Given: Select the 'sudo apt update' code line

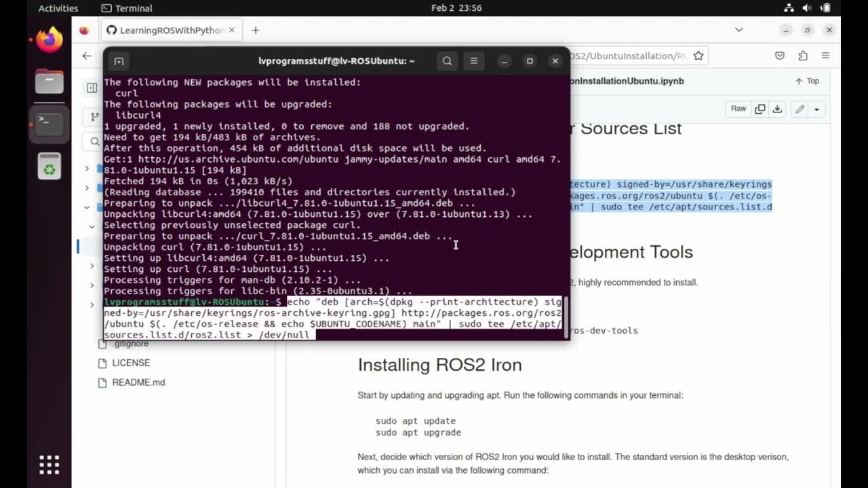Looking at the screenshot, I should click(416, 421).
